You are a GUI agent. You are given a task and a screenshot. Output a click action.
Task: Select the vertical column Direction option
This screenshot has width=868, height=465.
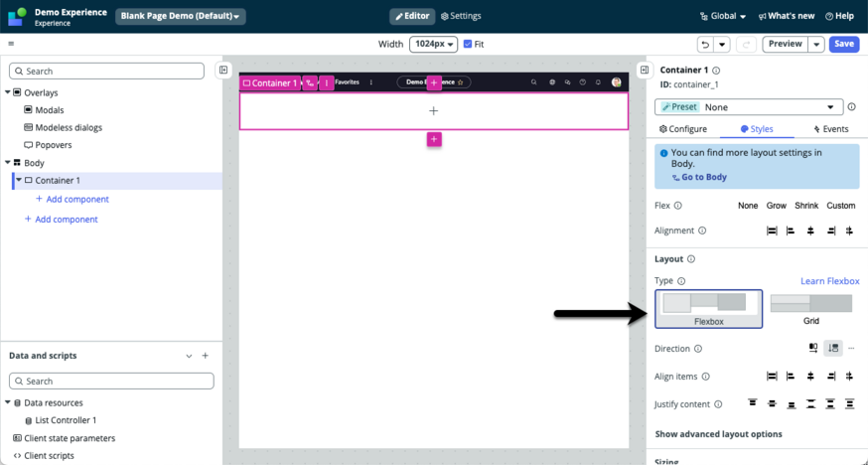tap(833, 348)
